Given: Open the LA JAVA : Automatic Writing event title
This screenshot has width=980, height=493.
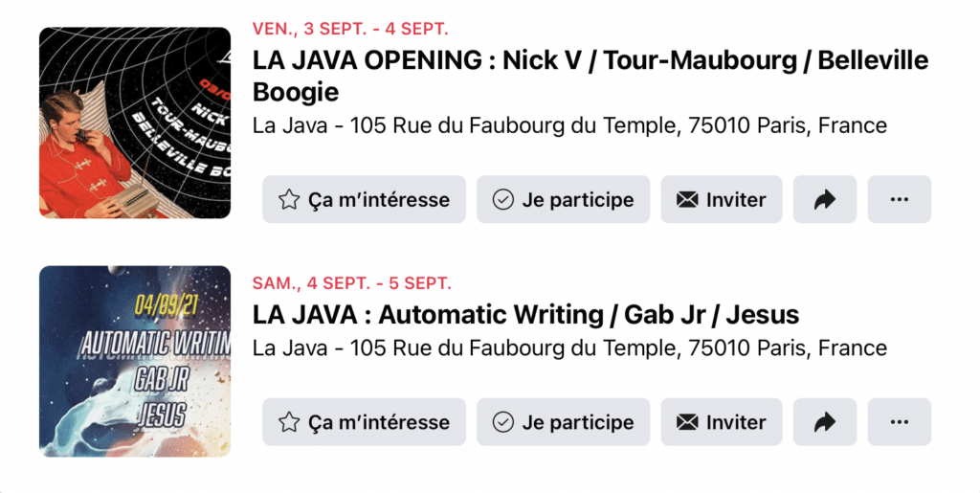Looking at the screenshot, I should click(525, 314).
